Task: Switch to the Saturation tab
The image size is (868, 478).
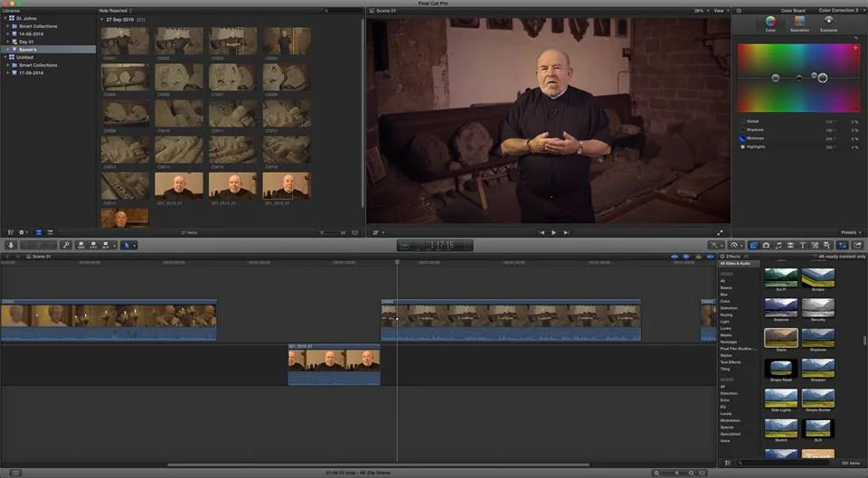Action: tap(799, 23)
